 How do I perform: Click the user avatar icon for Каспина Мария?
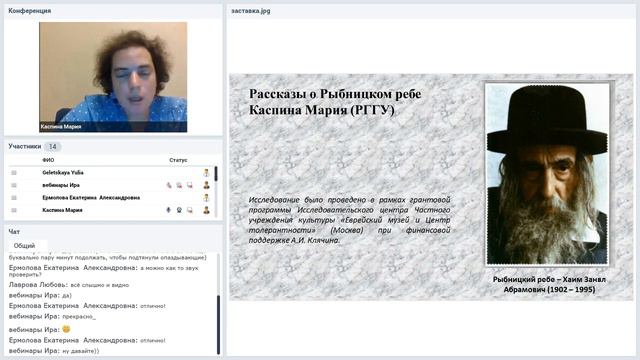tap(207, 210)
